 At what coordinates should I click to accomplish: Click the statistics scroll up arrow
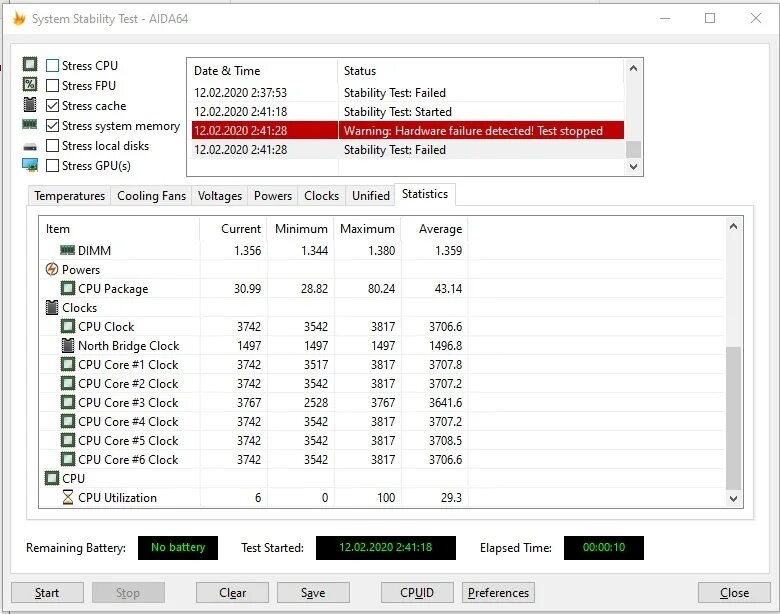pyautogui.click(x=733, y=226)
